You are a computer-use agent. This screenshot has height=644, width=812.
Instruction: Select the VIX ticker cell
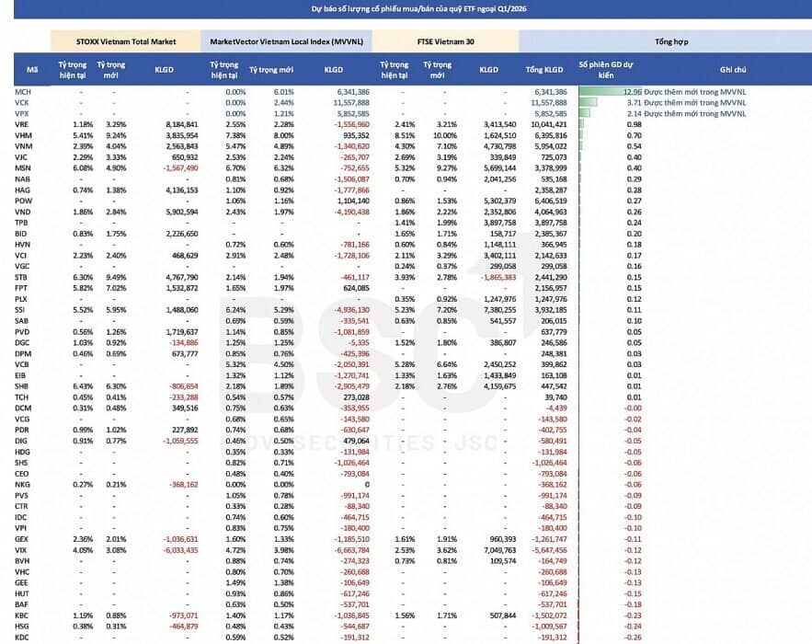pyautogui.click(x=21, y=550)
